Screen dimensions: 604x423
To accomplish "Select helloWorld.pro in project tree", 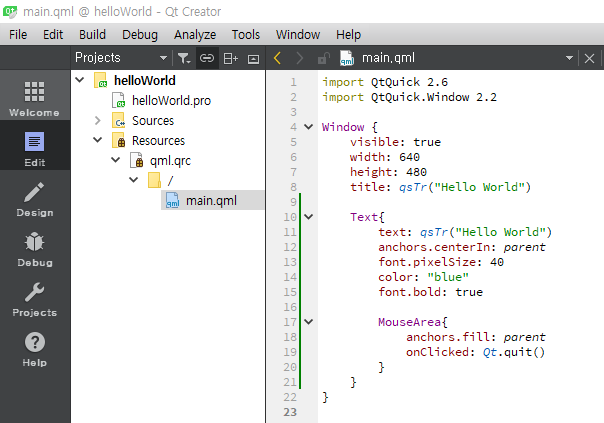I will (170, 101).
